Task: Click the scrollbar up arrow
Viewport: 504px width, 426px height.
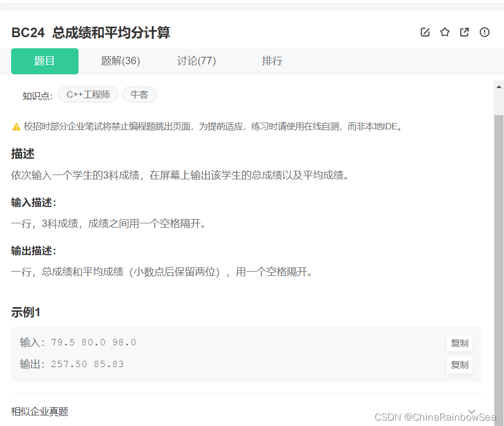Action: coord(499,87)
